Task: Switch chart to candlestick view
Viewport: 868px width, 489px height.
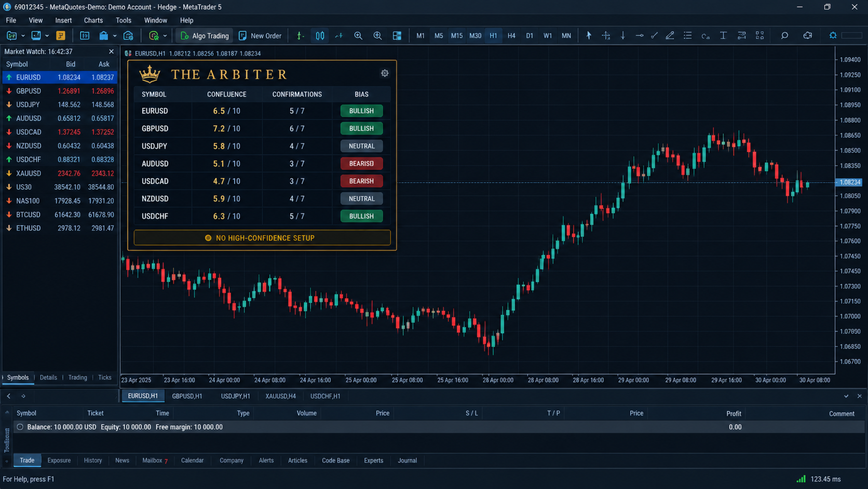Action: [320, 35]
